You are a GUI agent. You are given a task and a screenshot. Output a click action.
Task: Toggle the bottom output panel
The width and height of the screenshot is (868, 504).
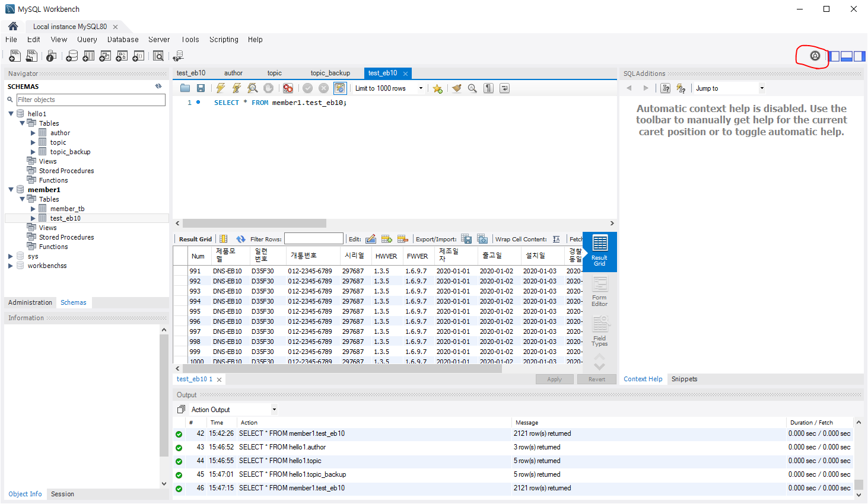point(847,56)
